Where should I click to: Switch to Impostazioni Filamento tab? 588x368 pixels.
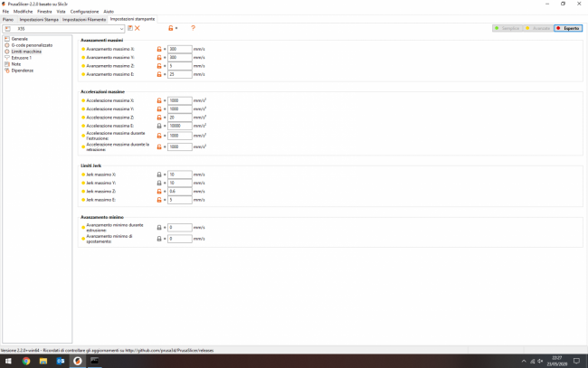click(84, 20)
